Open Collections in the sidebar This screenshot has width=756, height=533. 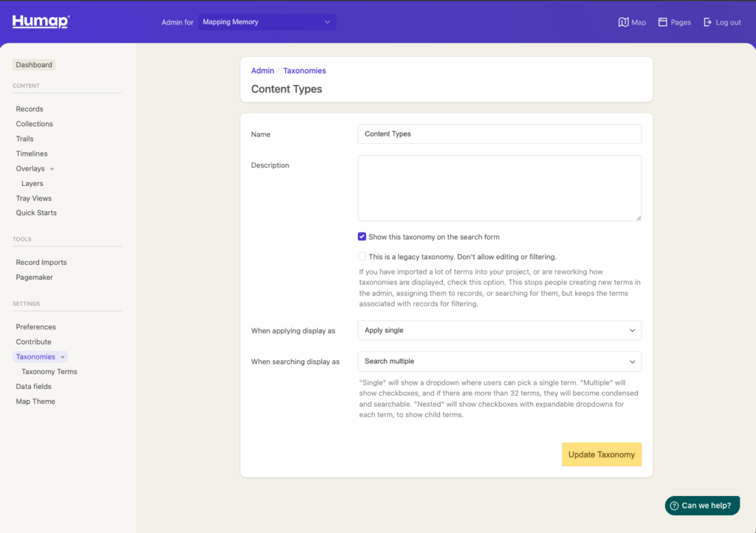click(35, 124)
